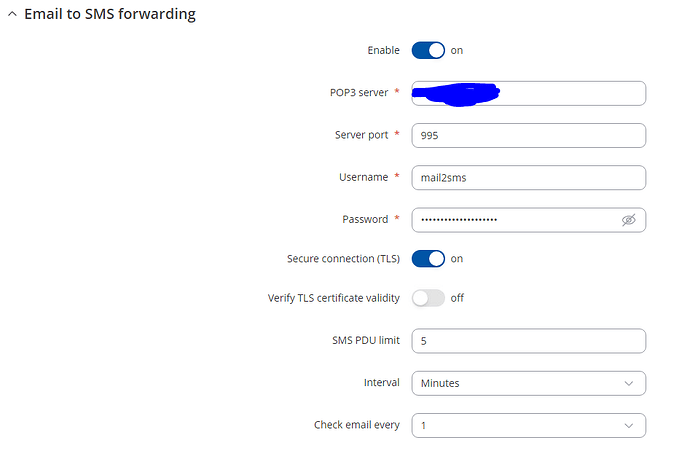Image resolution: width=690 pixels, height=459 pixels.
Task: Click the Verify TLS certificate validity label
Action: click(334, 298)
